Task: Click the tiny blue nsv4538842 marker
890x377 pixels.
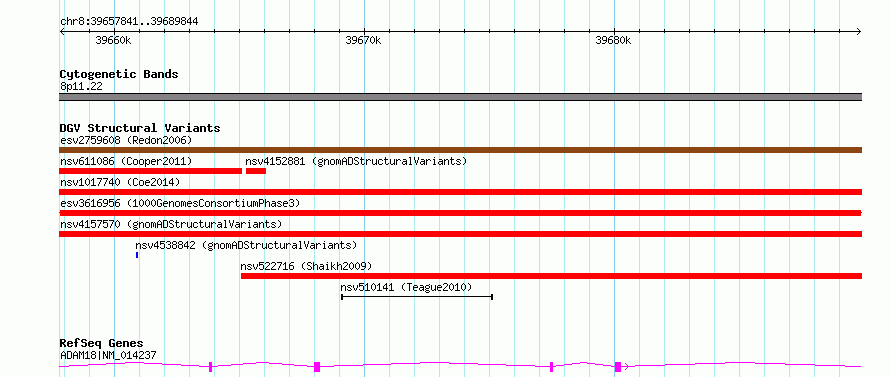Action: [x=137, y=255]
